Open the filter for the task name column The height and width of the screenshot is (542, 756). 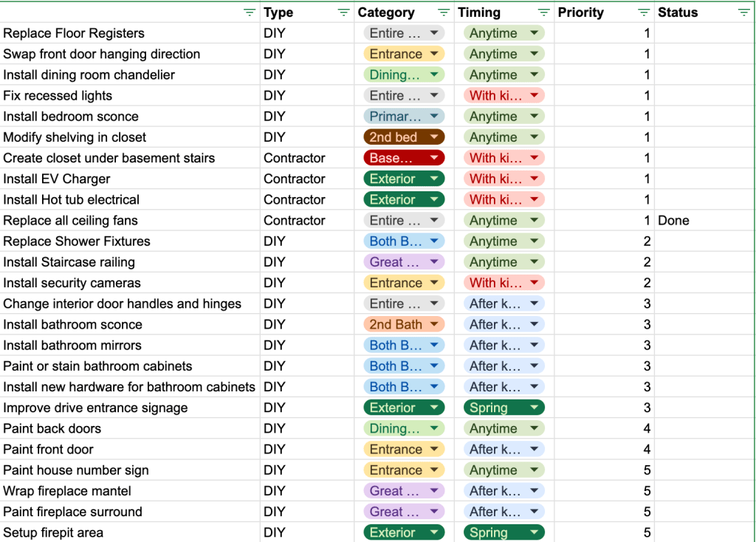tap(250, 13)
